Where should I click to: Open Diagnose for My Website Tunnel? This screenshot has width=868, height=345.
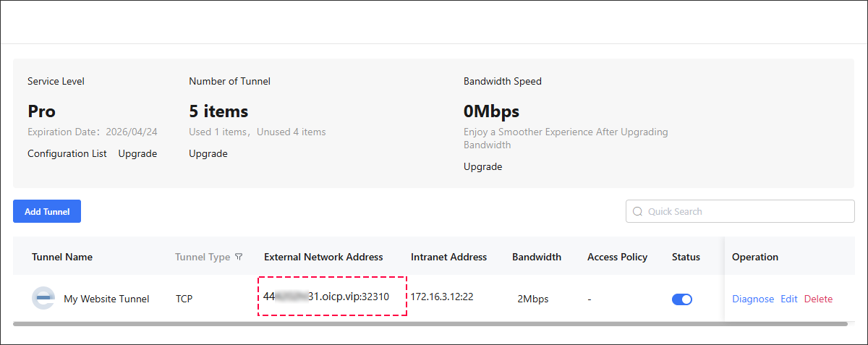(x=753, y=299)
